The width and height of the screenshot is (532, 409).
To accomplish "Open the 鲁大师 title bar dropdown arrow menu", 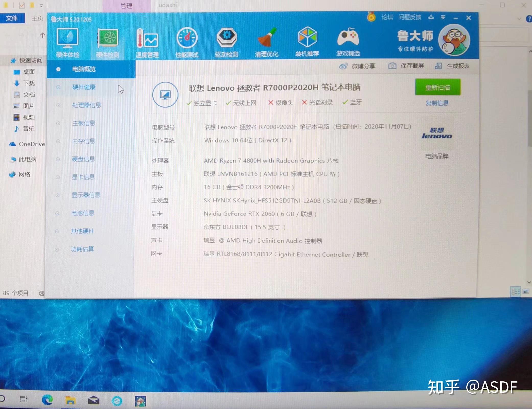I will pyautogui.click(x=443, y=17).
